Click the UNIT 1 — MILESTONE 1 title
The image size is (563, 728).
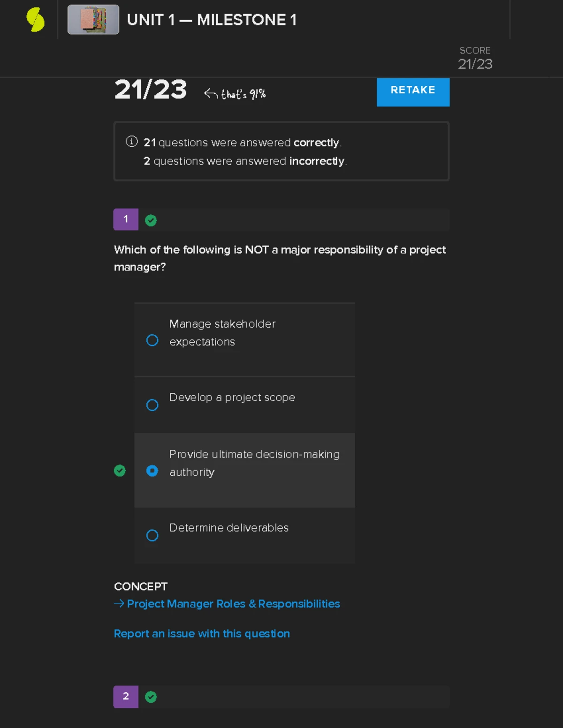(x=212, y=20)
